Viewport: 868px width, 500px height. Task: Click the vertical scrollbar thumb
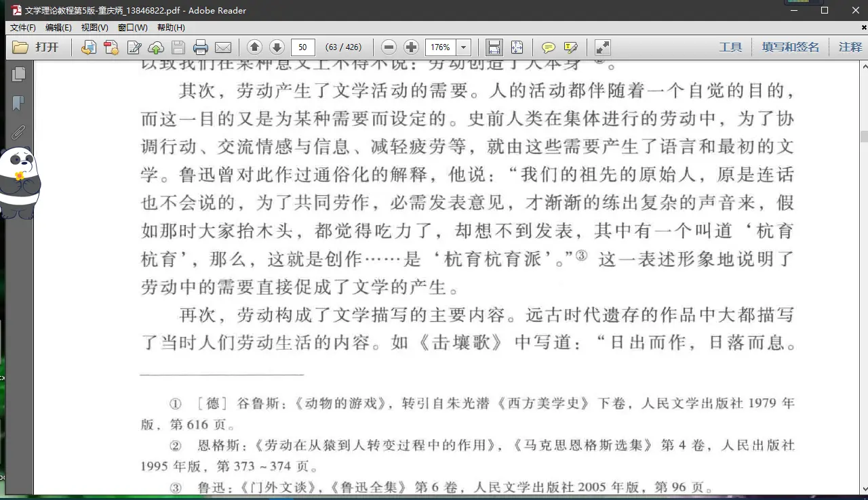(864, 136)
